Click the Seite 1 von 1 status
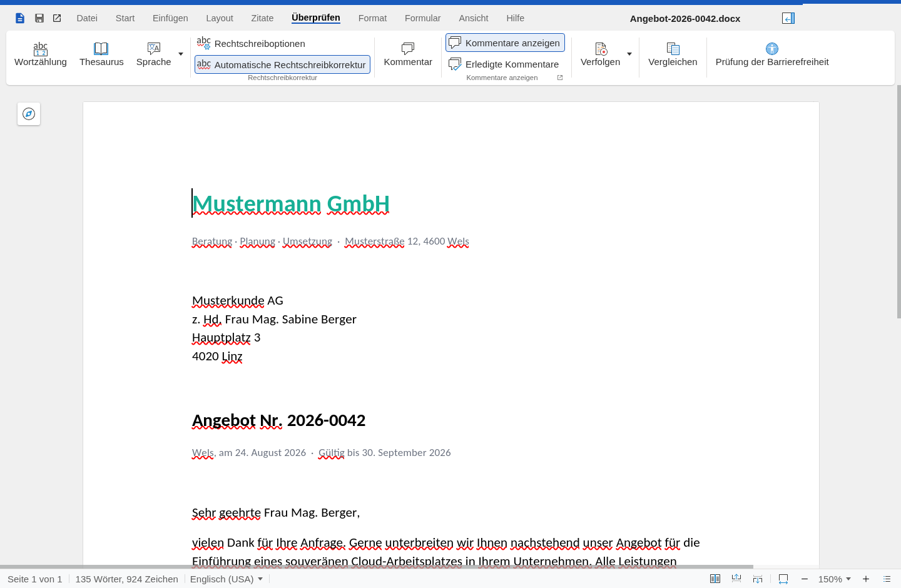 coord(35,579)
